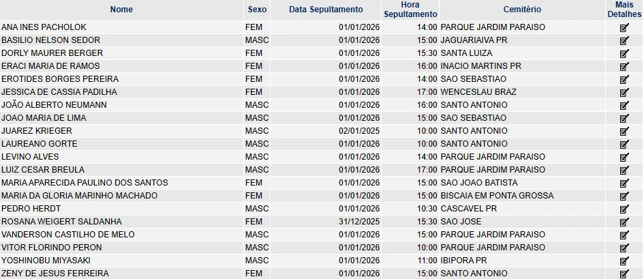Click the Cemitério column header
644x279 pixels.
click(x=522, y=10)
